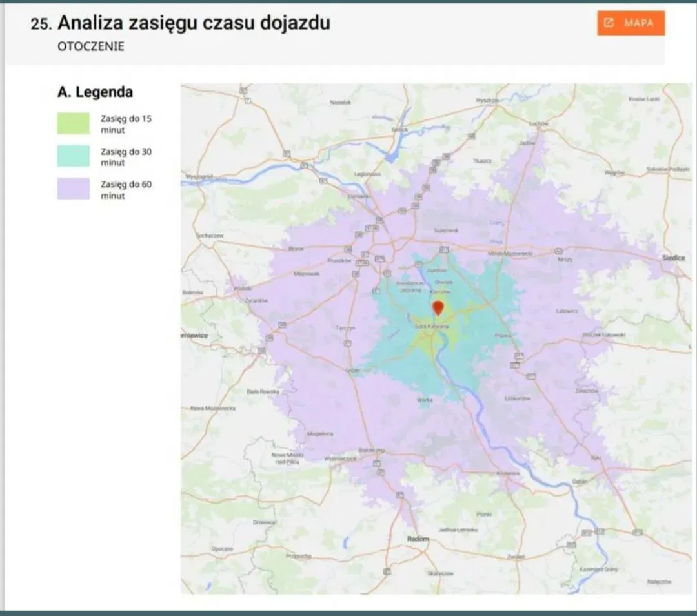697x616 pixels.
Task: Click the Góra Kalwaria label on the map
Action: click(x=431, y=327)
